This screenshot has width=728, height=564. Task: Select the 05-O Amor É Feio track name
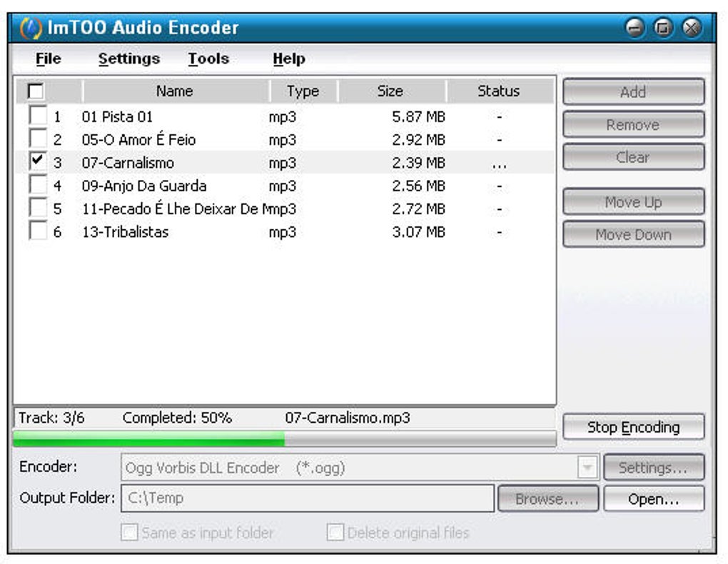(x=138, y=139)
